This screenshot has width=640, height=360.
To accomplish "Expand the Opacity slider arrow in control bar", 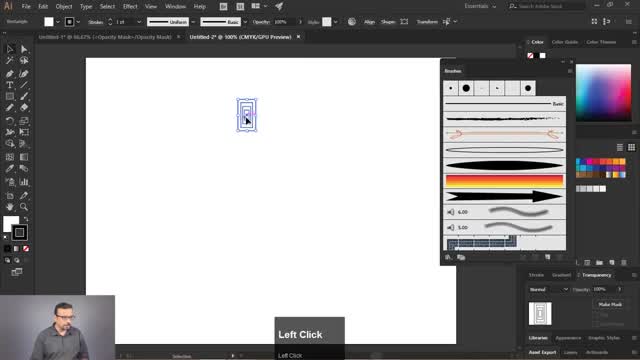I will pos(300,22).
